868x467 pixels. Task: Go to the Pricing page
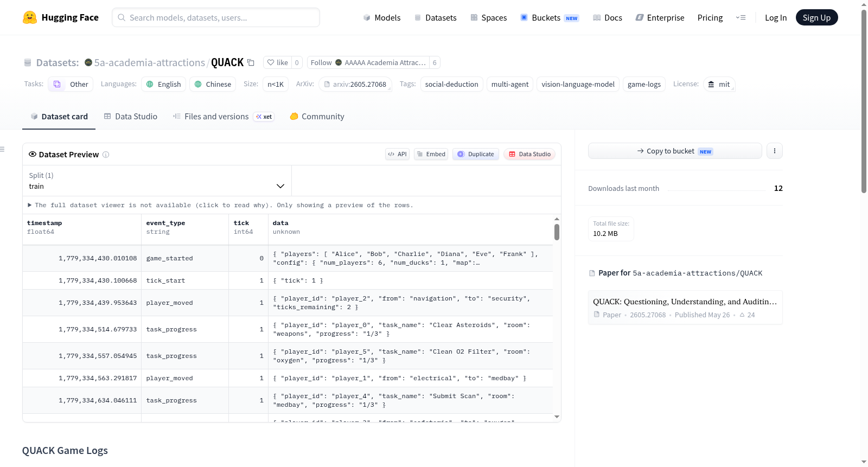[710, 17]
